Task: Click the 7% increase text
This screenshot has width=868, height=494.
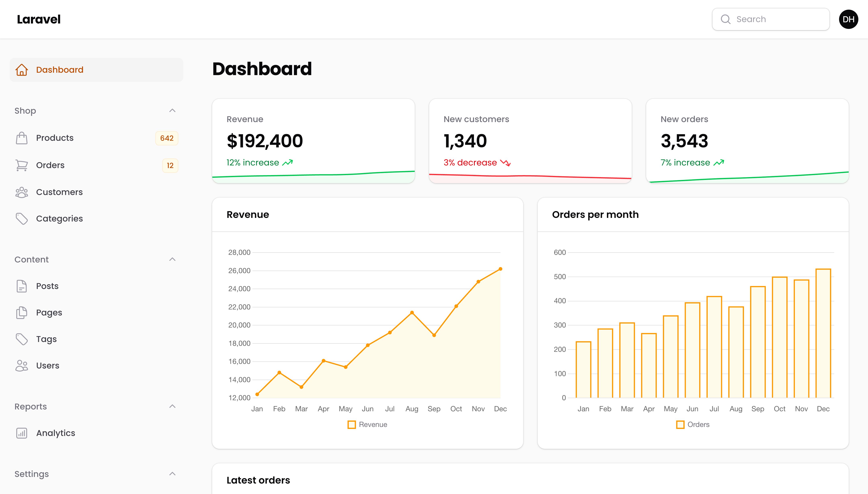Action: click(685, 162)
